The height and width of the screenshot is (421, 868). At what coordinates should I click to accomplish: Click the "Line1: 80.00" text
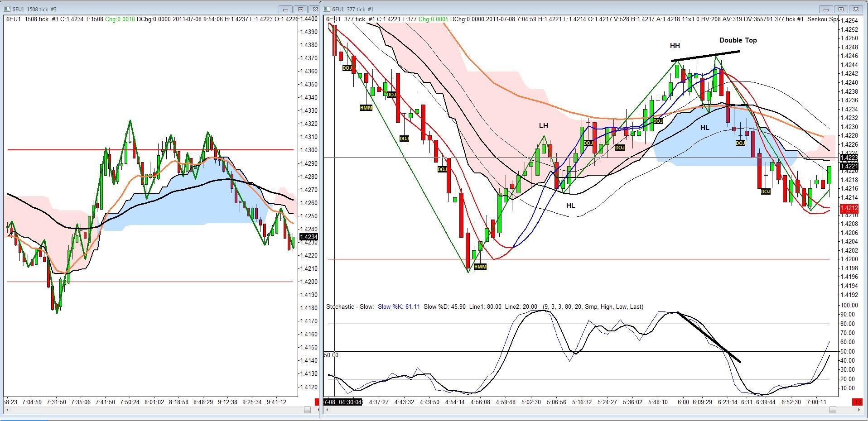click(x=485, y=307)
